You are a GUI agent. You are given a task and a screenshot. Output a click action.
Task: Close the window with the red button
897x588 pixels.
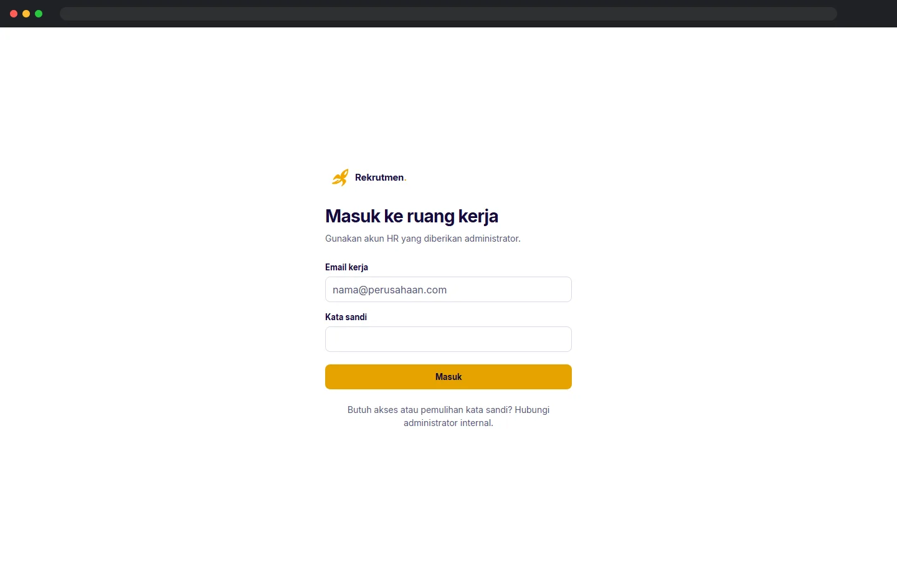click(x=14, y=14)
